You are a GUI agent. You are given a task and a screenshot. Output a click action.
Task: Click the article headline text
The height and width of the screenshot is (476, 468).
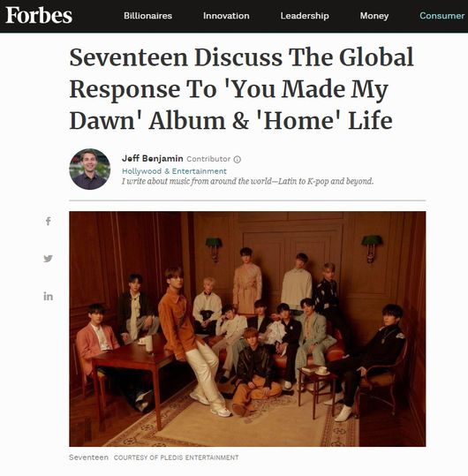(242, 88)
